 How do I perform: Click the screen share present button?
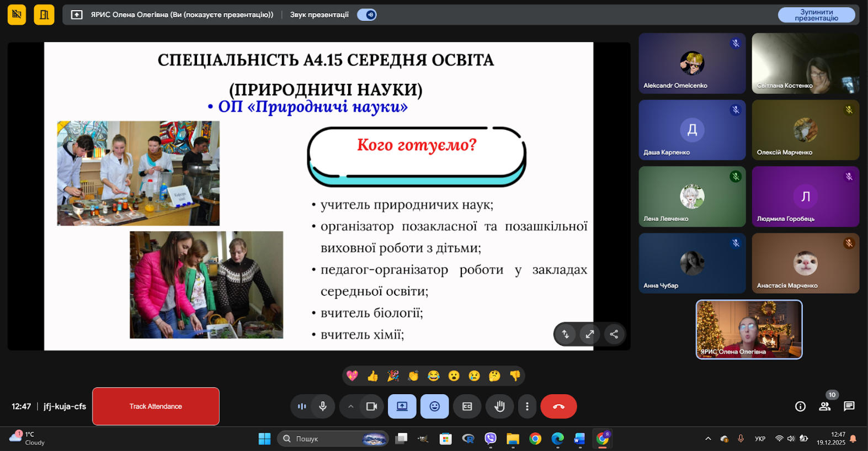click(x=402, y=406)
